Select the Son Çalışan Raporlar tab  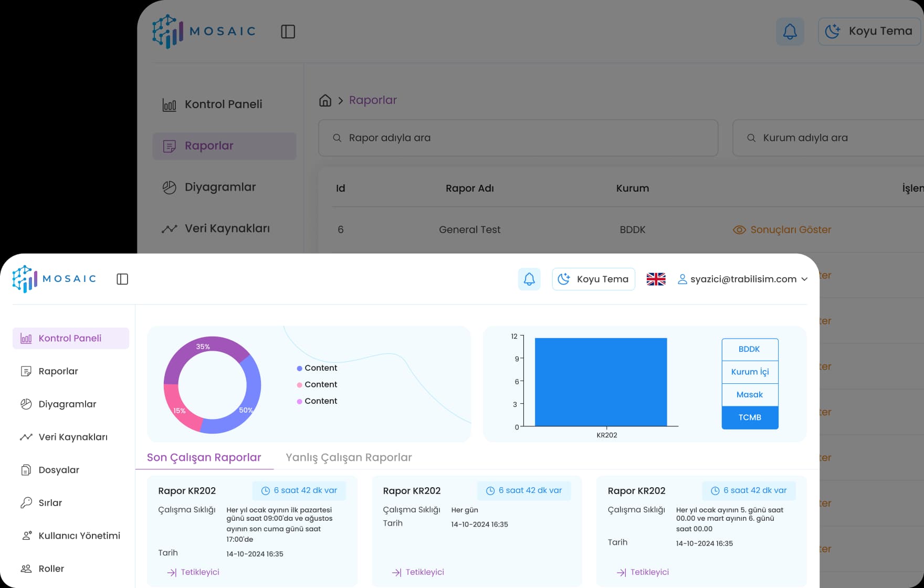point(204,457)
